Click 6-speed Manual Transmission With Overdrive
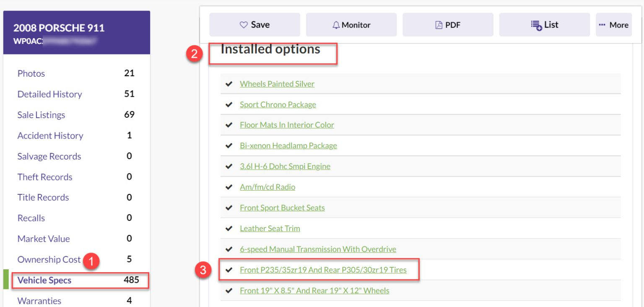 pyautogui.click(x=318, y=249)
